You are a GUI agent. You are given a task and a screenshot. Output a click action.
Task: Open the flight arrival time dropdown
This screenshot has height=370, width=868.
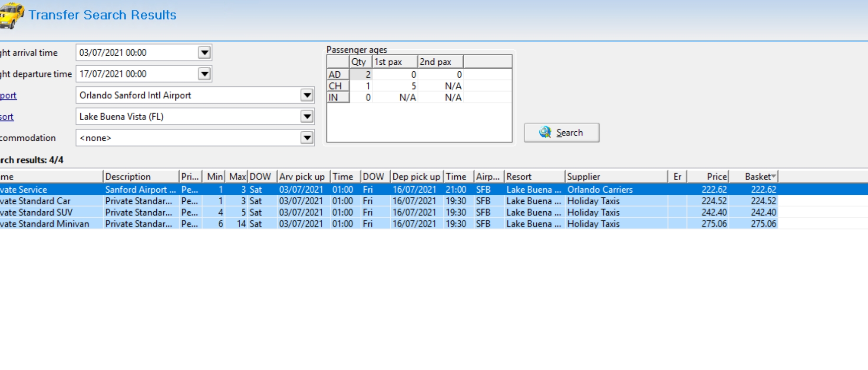click(205, 53)
